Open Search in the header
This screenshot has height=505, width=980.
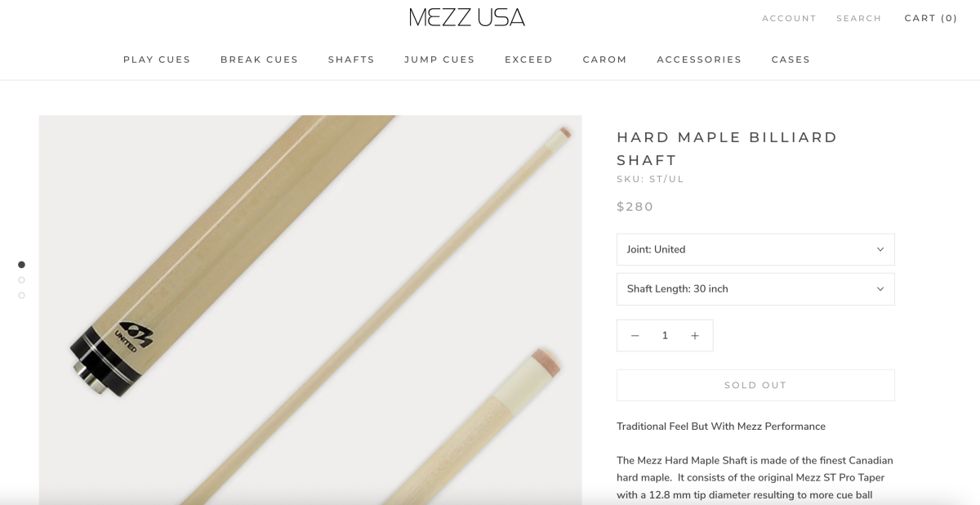coord(859,18)
